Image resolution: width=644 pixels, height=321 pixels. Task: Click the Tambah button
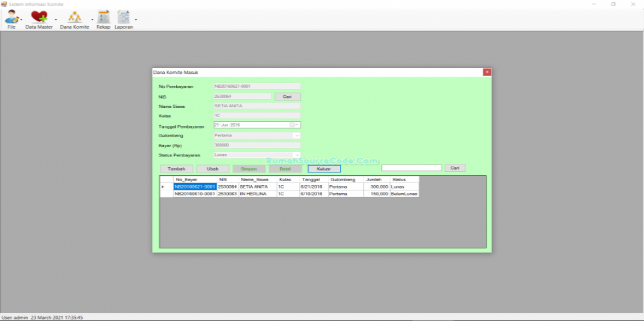tap(177, 169)
